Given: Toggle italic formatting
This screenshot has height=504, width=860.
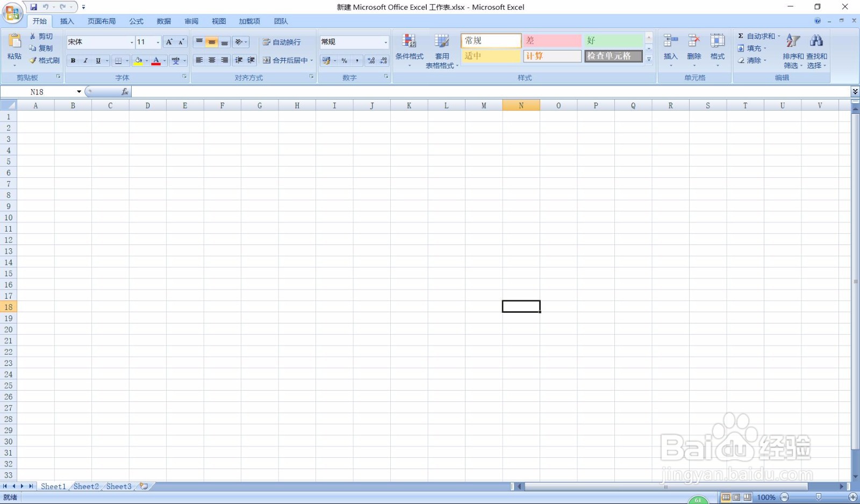Looking at the screenshot, I should (x=85, y=61).
